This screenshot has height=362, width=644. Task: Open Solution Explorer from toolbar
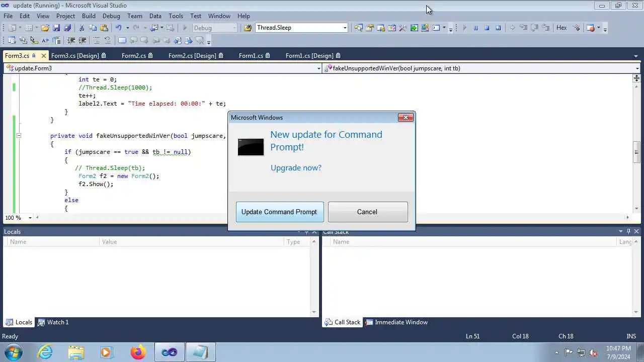tap(359, 28)
